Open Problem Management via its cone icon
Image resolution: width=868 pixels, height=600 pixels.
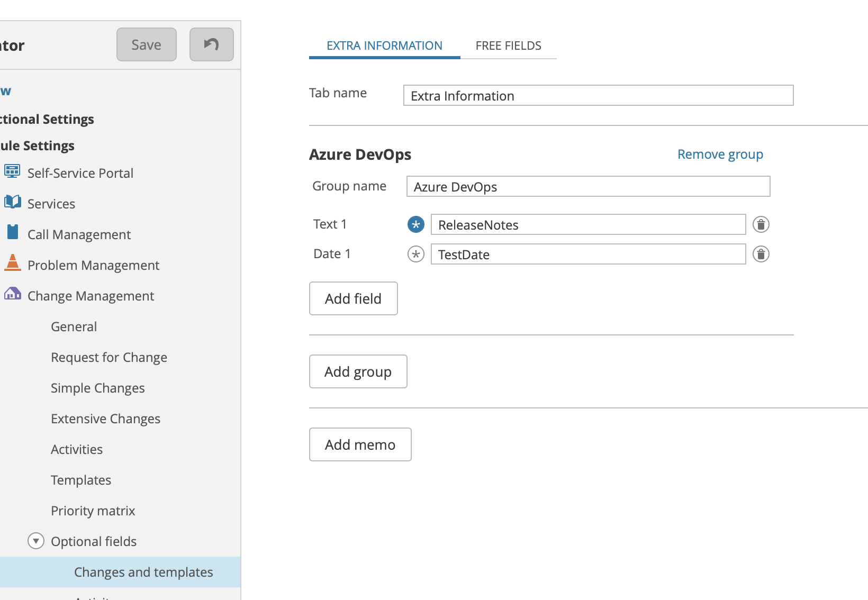pos(12,262)
